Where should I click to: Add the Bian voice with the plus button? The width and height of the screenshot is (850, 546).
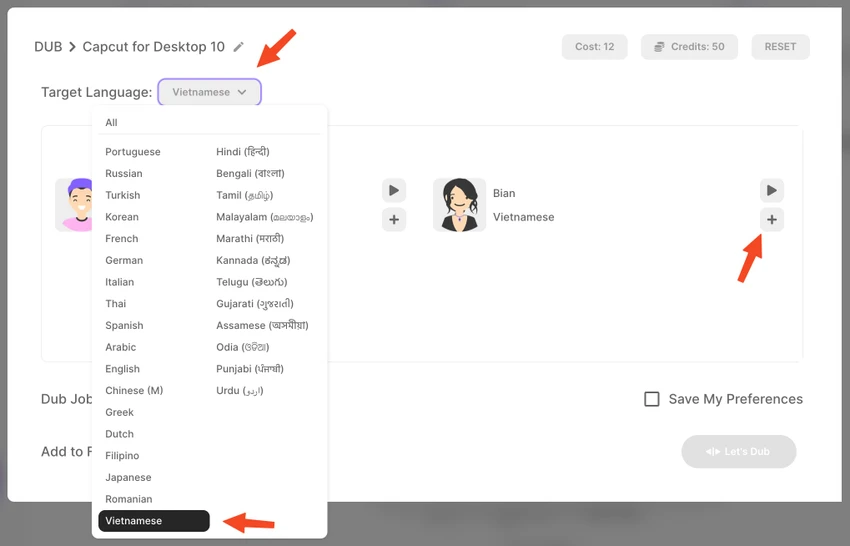tap(771, 220)
